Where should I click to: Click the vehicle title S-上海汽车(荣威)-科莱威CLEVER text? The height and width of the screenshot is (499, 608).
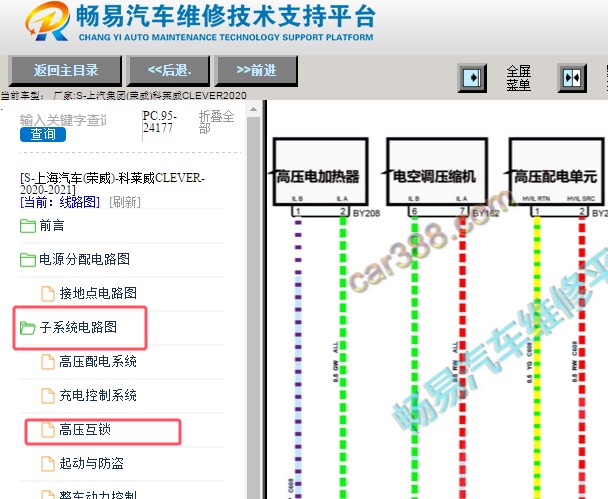pyautogui.click(x=112, y=183)
